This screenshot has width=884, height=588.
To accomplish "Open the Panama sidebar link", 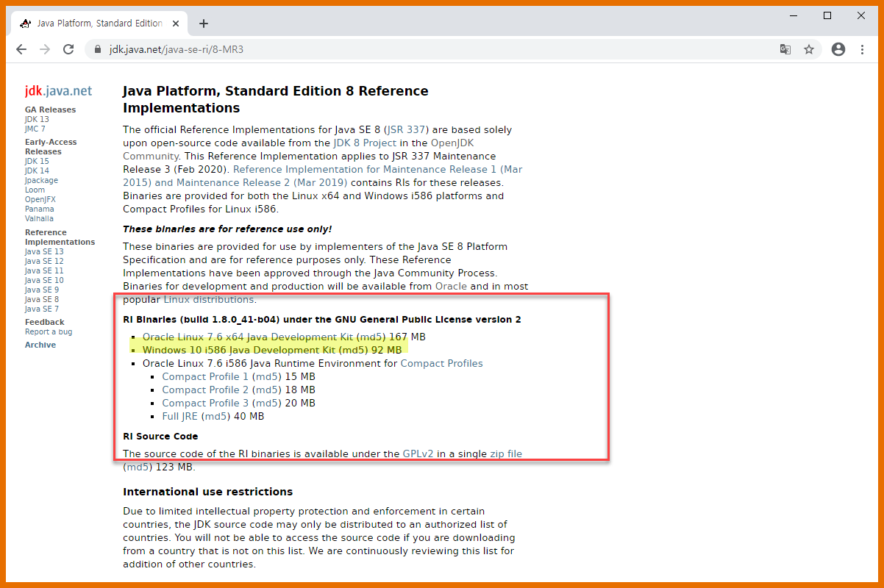I will (39, 209).
